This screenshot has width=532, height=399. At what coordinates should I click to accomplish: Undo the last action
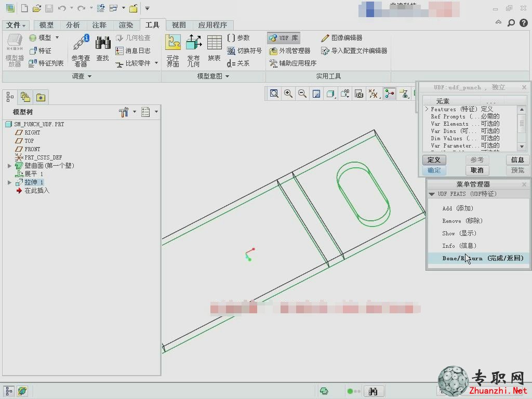coord(61,8)
